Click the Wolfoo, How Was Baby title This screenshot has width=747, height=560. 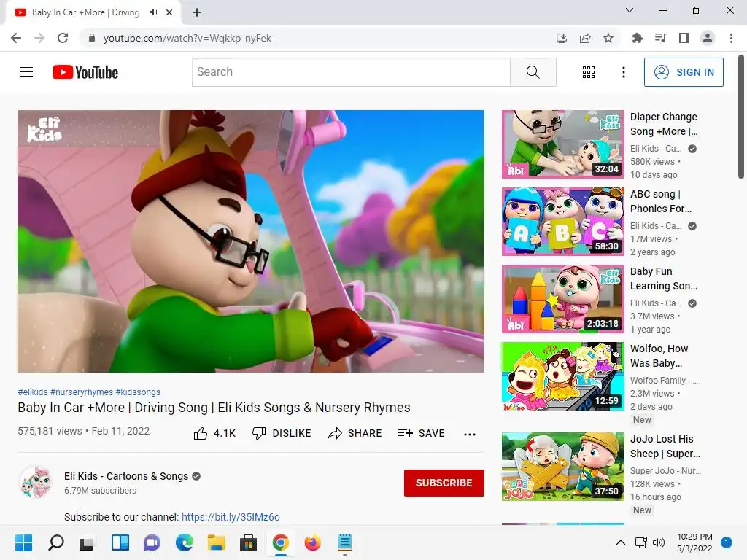(659, 356)
